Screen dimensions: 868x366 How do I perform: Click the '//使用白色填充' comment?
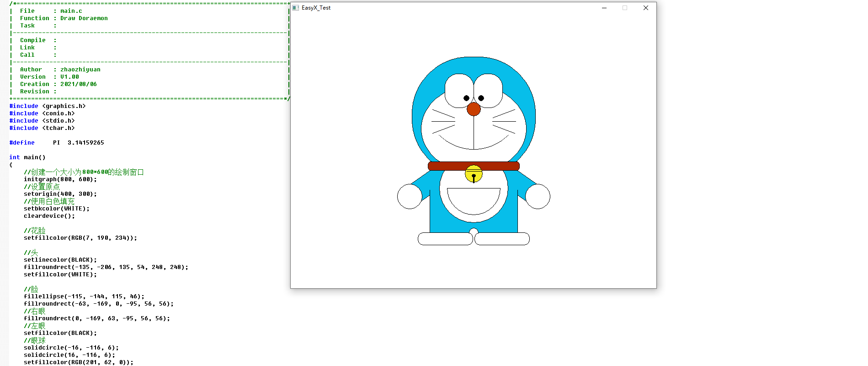tap(49, 201)
